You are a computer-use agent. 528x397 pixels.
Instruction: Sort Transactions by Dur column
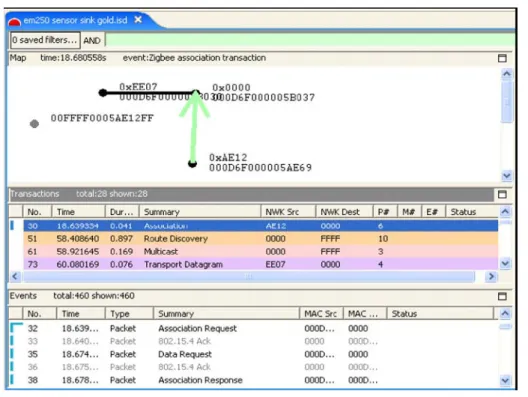[x=122, y=212]
